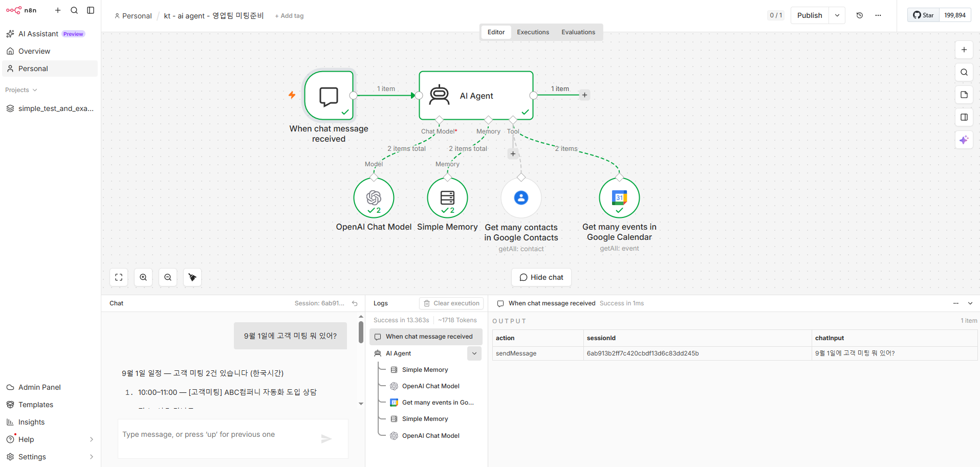Select the chat message trigger node
Screen dimensions: 980x467
(x=329, y=96)
